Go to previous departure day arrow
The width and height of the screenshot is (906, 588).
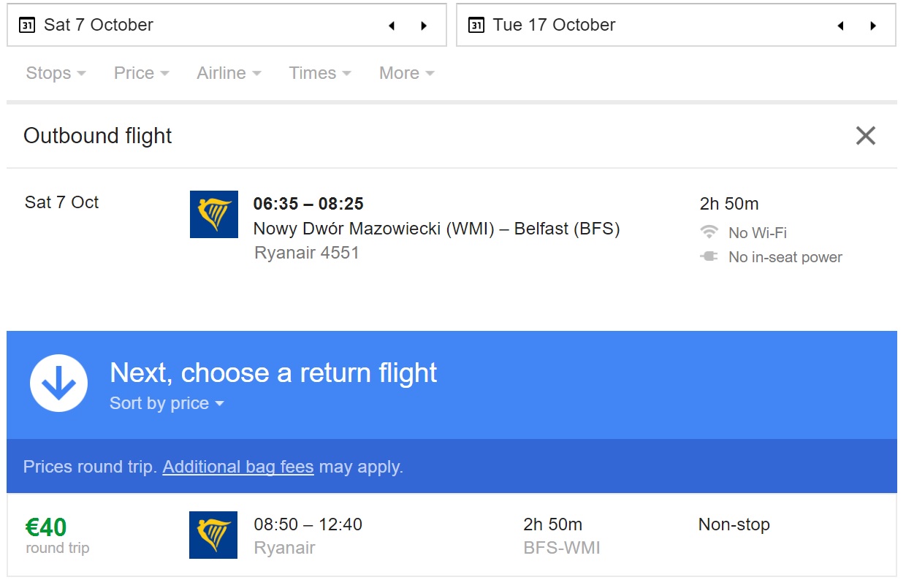(392, 26)
